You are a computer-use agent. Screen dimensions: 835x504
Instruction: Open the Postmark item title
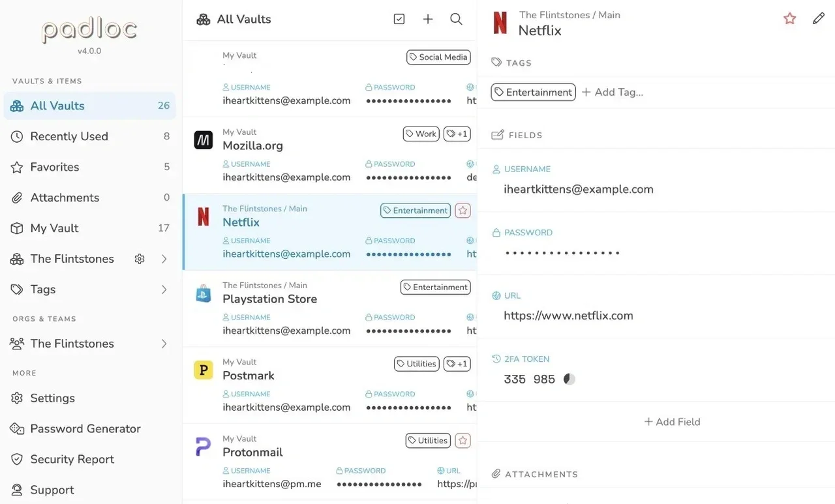249,376
